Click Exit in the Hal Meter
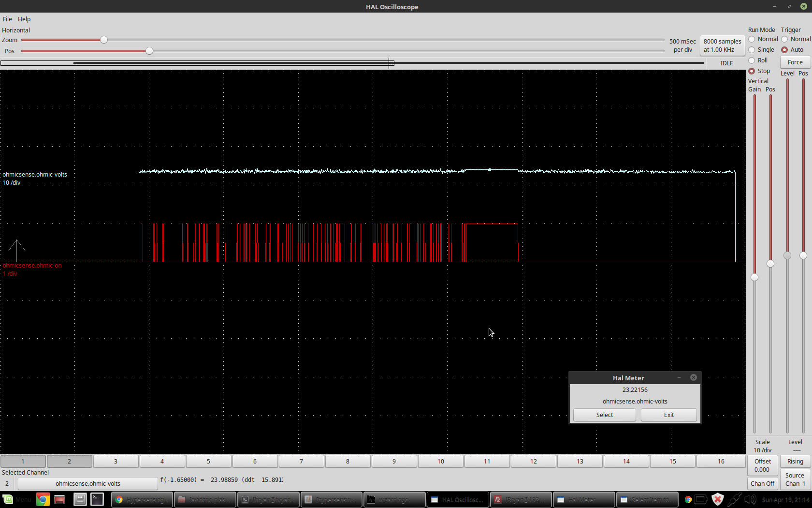Image resolution: width=812 pixels, height=508 pixels. coord(669,415)
